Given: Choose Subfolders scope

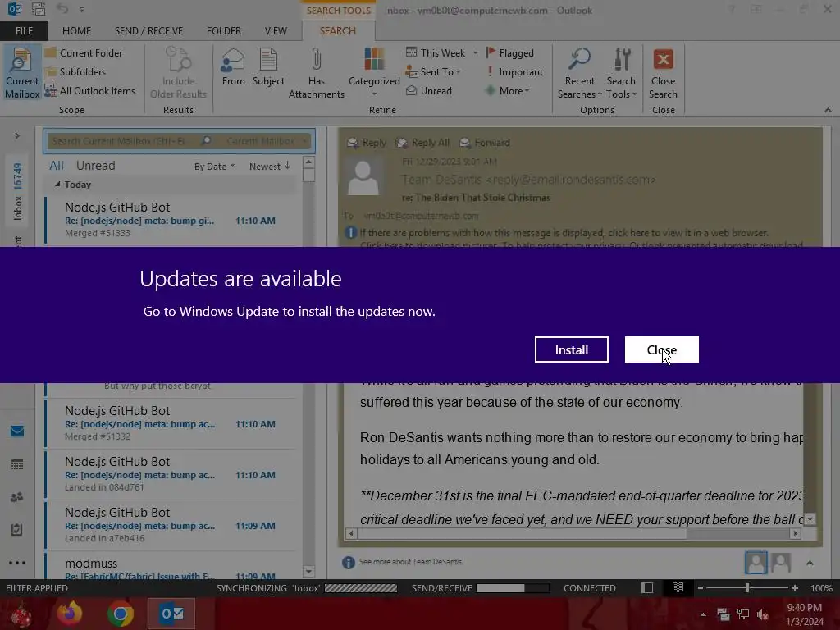Looking at the screenshot, I should point(75,72).
